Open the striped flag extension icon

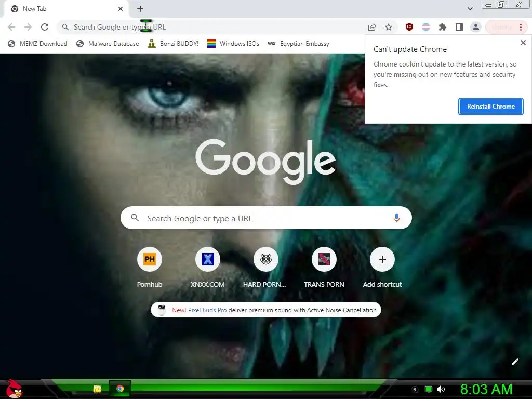click(x=426, y=27)
